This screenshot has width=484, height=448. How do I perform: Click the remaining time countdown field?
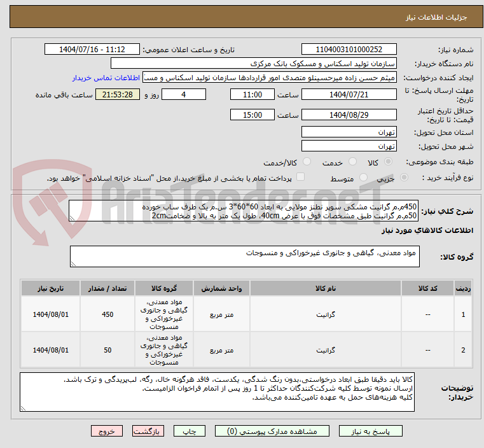(x=118, y=95)
